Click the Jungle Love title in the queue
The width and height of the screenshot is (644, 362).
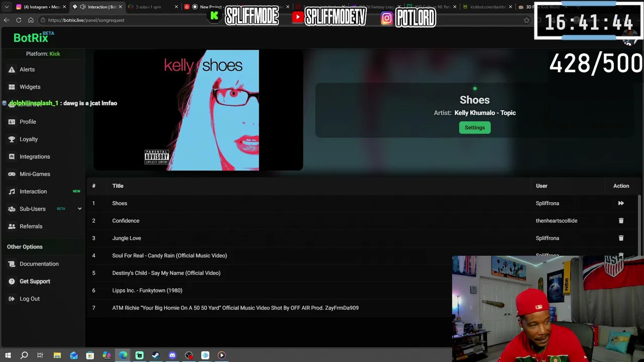tap(126, 238)
